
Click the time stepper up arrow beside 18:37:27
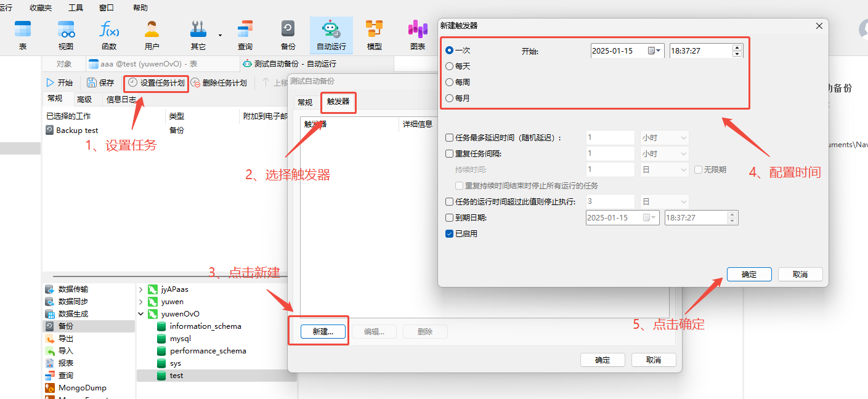[x=737, y=48]
